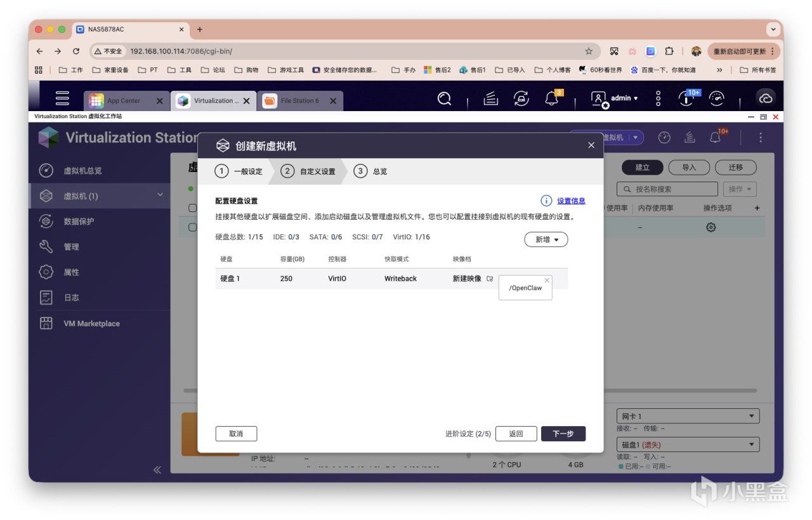Select 虚拟机 (1) in sidebar

click(x=100, y=196)
